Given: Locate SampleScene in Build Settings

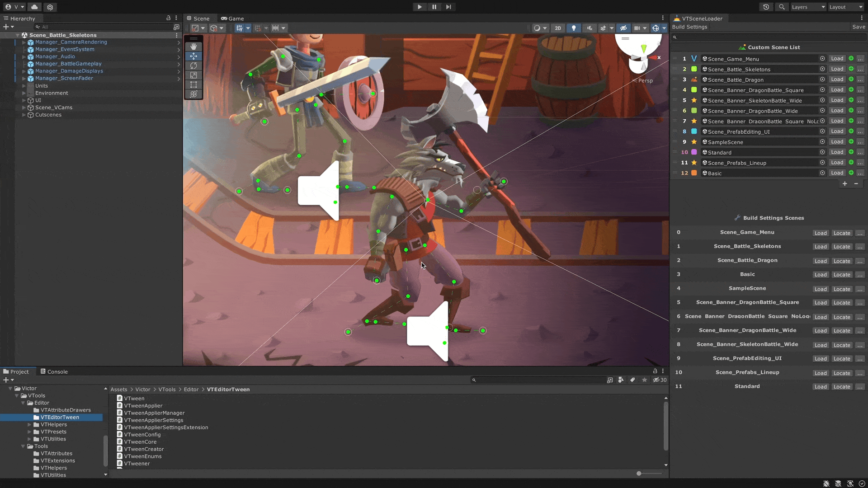Looking at the screenshot, I should tap(841, 289).
